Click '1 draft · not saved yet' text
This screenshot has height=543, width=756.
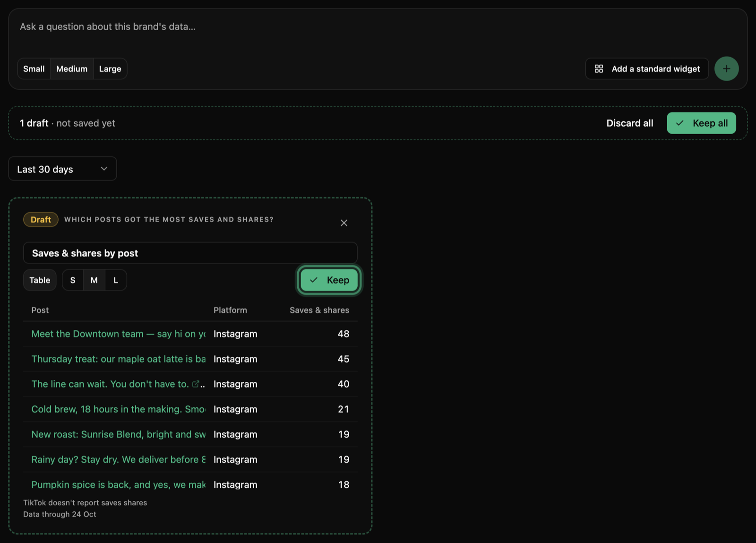pos(67,123)
